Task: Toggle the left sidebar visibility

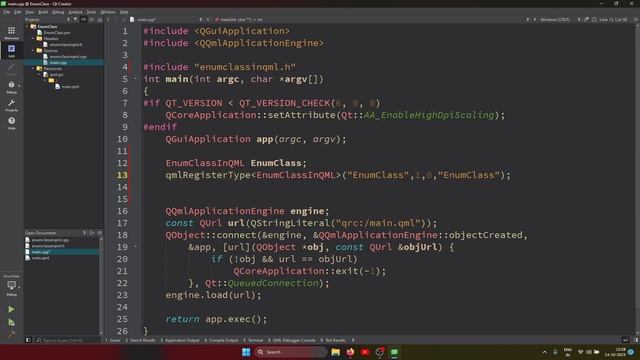Action: (x=28, y=340)
